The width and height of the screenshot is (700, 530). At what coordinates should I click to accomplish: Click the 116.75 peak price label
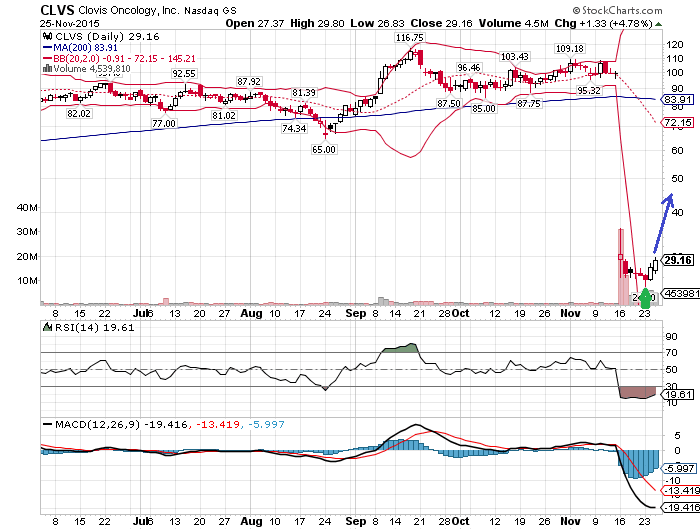(x=409, y=38)
